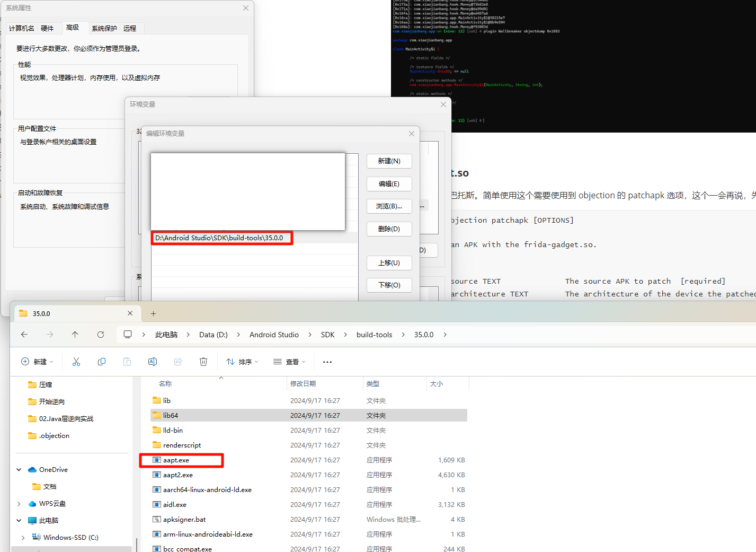The image size is (756, 552).
Task: Collapse the OneDrive tree node
Action: (19, 470)
